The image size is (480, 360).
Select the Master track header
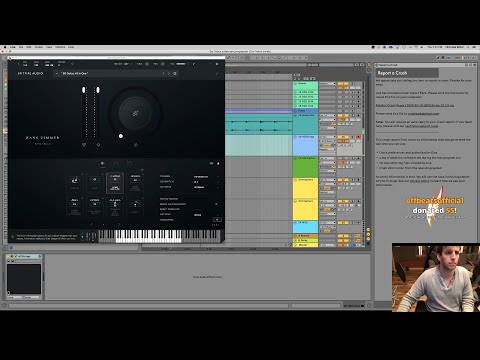click(x=306, y=245)
